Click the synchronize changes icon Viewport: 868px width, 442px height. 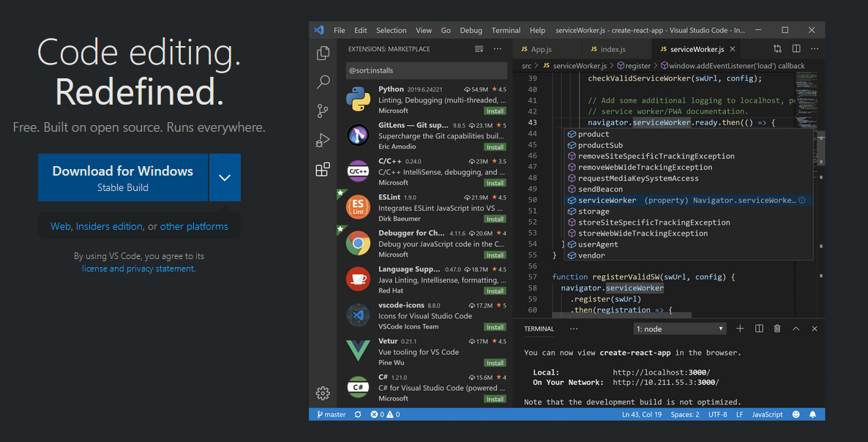[x=358, y=414]
